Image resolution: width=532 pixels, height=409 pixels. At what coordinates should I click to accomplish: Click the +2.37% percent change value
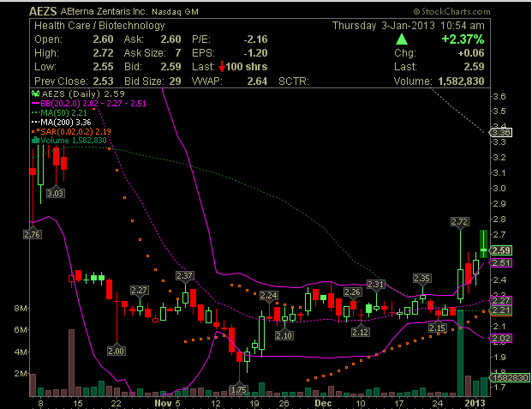(463, 39)
